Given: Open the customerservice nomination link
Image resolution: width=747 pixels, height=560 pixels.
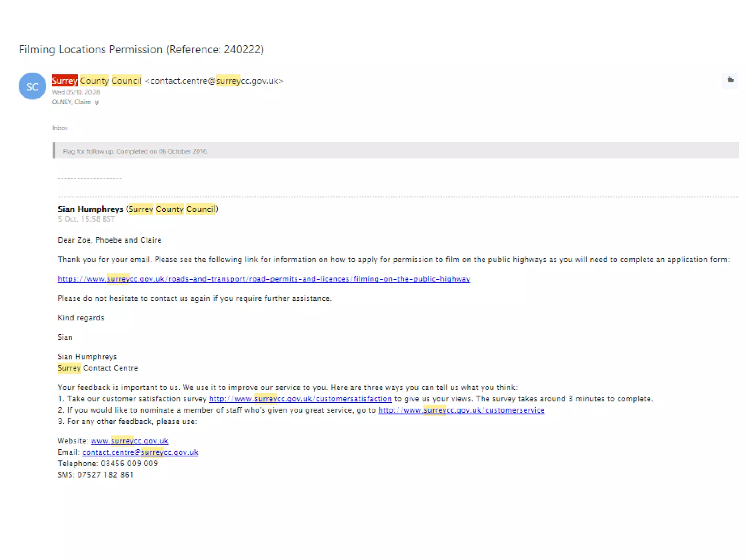Looking at the screenshot, I should pyautogui.click(x=461, y=410).
